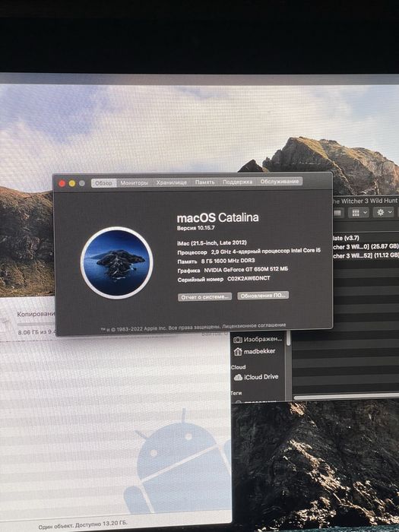The height and width of the screenshot is (532, 399).
Task: Open the Хранилище tab
Action: point(171,182)
